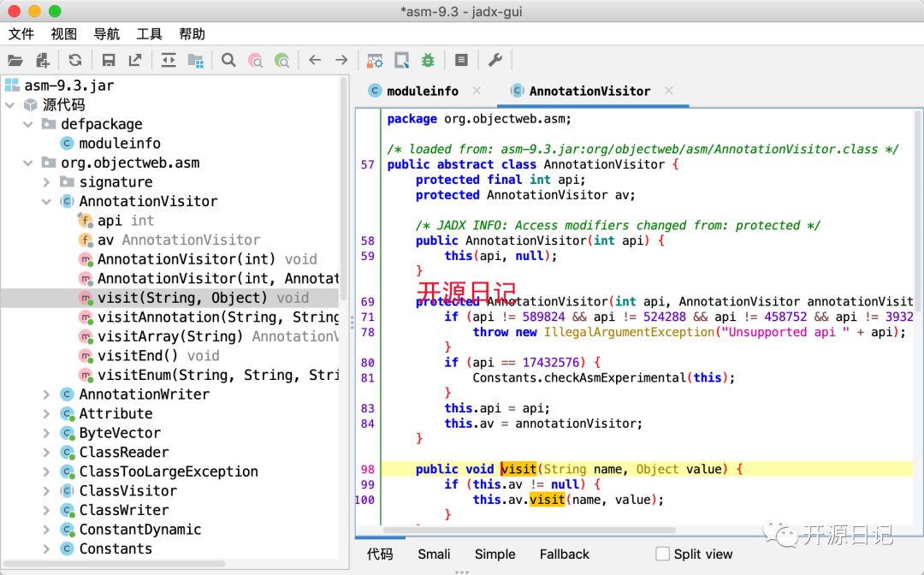Enable the Split view checkbox

click(x=663, y=554)
